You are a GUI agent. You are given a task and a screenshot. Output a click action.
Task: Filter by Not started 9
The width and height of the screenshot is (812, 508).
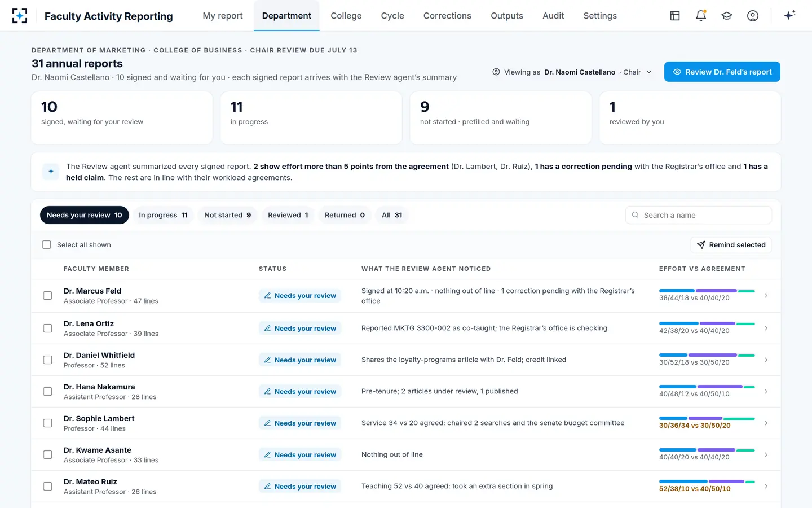228,215
